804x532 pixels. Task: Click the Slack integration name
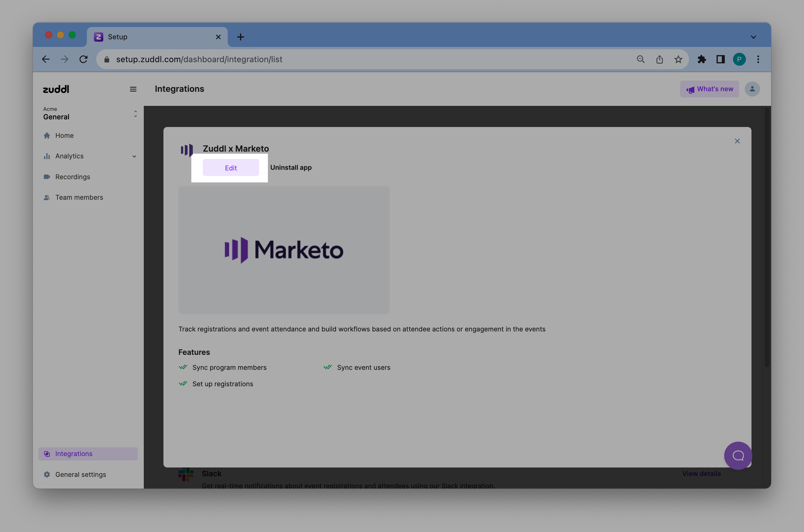(x=212, y=473)
